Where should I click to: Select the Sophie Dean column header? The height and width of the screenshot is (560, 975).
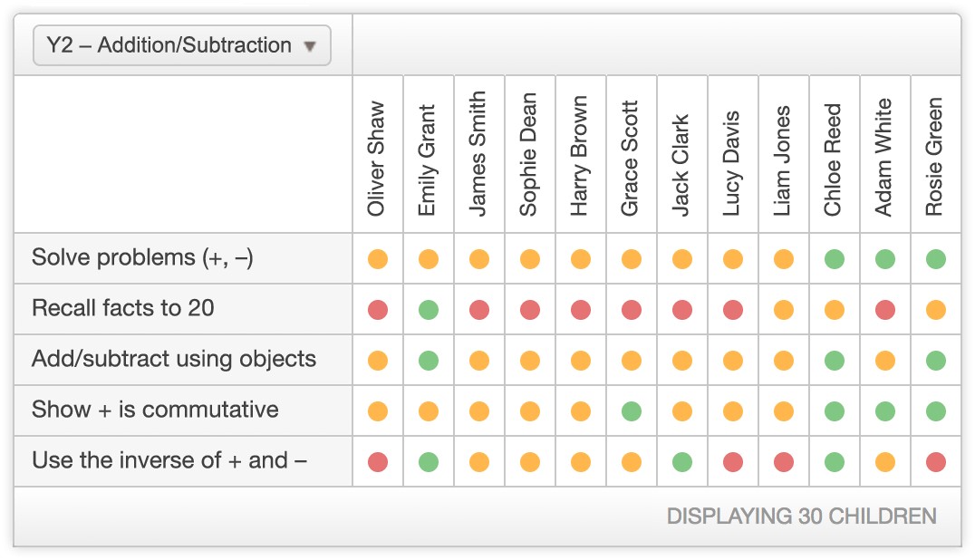528,154
